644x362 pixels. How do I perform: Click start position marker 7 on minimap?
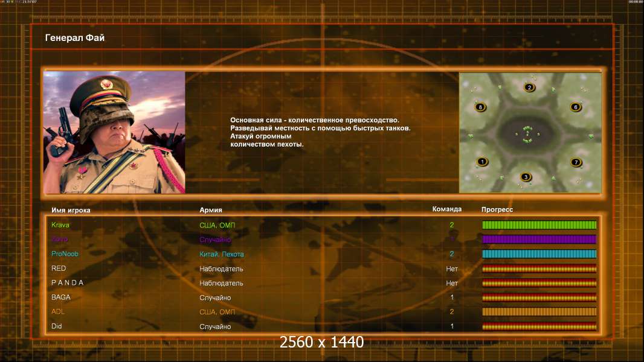coord(576,162)
